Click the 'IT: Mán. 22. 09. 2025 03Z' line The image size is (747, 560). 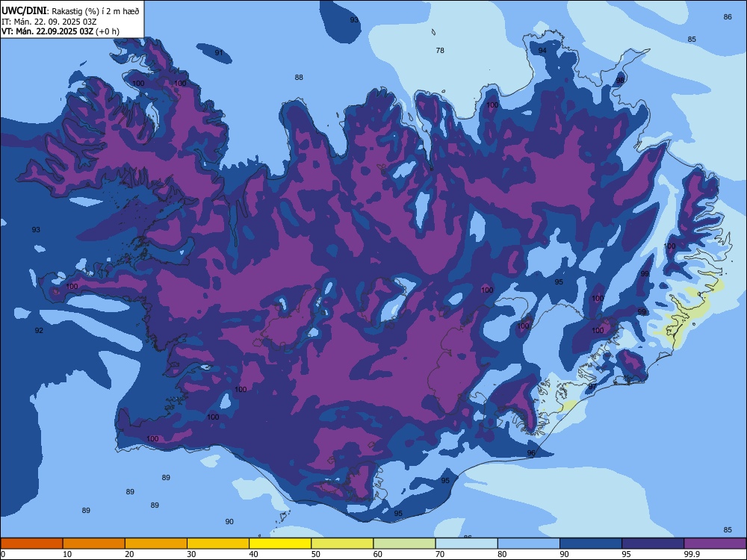[49, 22]
